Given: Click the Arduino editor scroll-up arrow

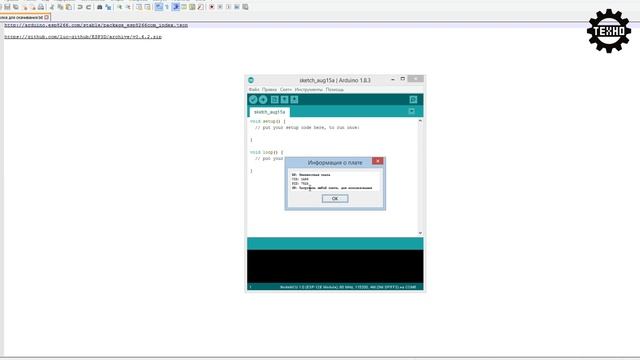Looking at the screenshot, I should click(420, 121).
